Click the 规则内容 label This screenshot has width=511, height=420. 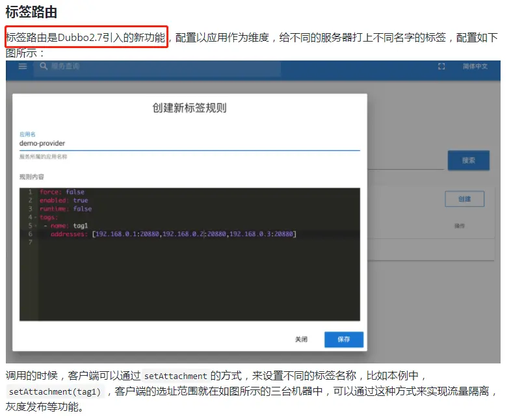pyautogui.click(x=32, y=177)
